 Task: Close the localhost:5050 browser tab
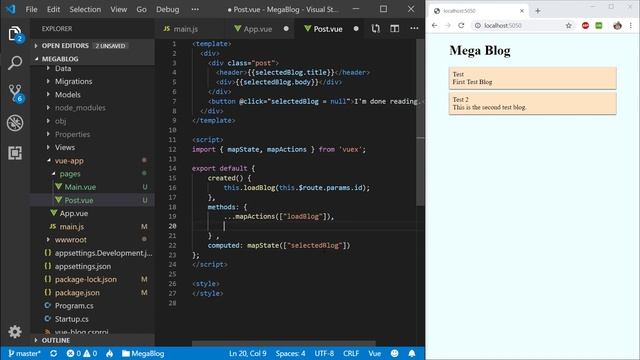tap(522, 11)
